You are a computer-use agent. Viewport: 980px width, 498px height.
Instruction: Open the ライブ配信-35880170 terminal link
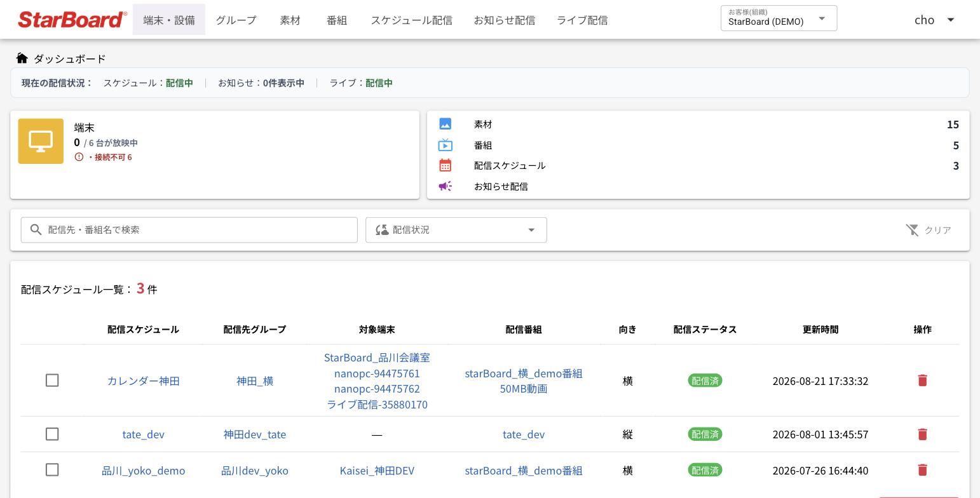[377, 404]
